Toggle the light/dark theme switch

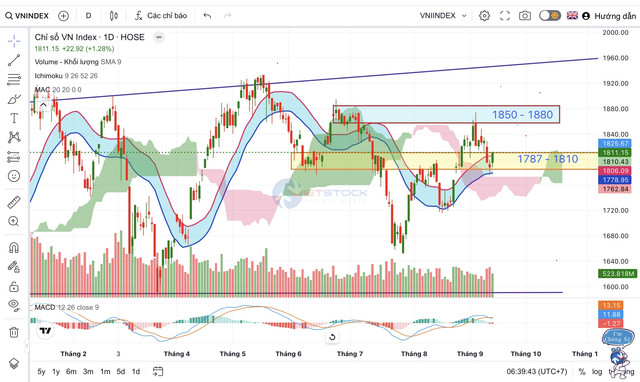[x=549, y=16]
